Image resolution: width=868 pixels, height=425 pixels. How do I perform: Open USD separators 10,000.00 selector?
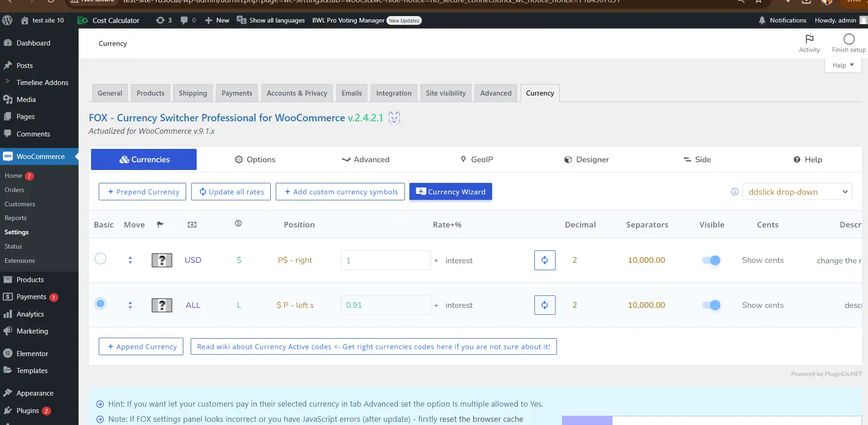(x=646, y=260)
